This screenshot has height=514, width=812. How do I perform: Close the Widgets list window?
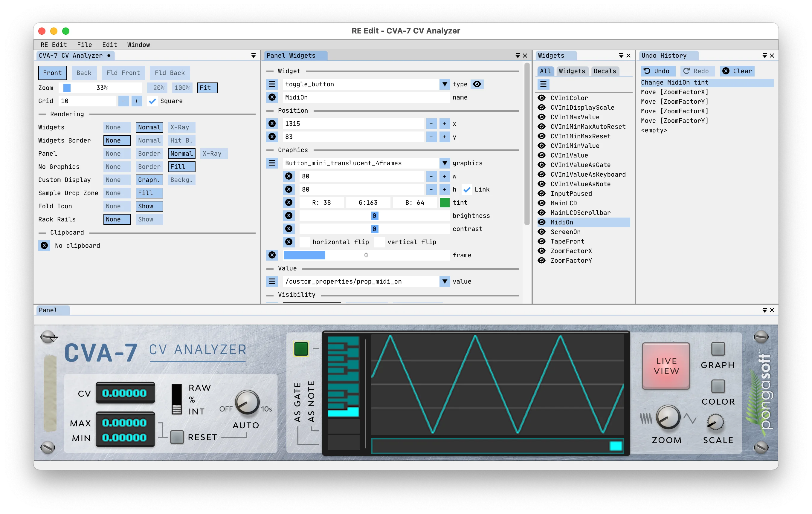628,56
